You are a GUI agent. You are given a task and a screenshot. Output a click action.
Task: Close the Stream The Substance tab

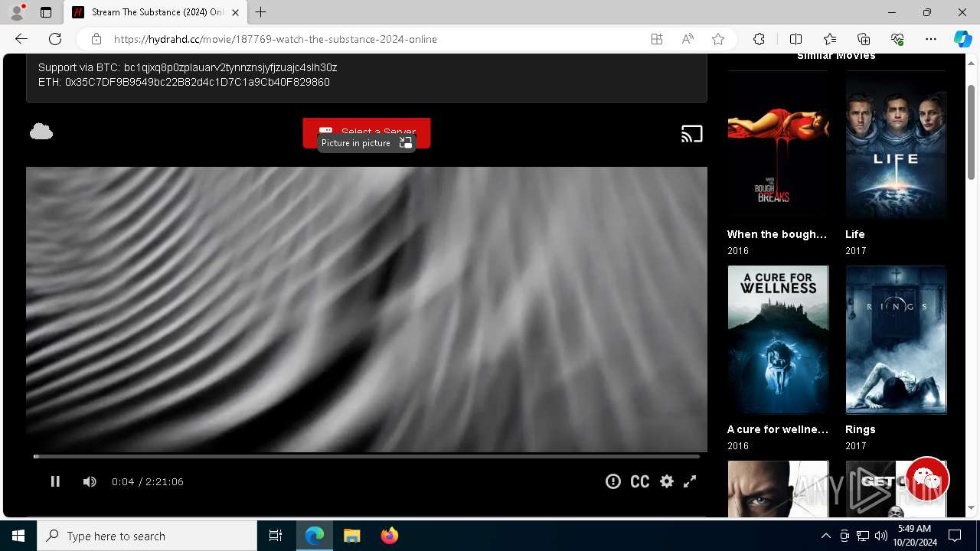pos(236,12)
